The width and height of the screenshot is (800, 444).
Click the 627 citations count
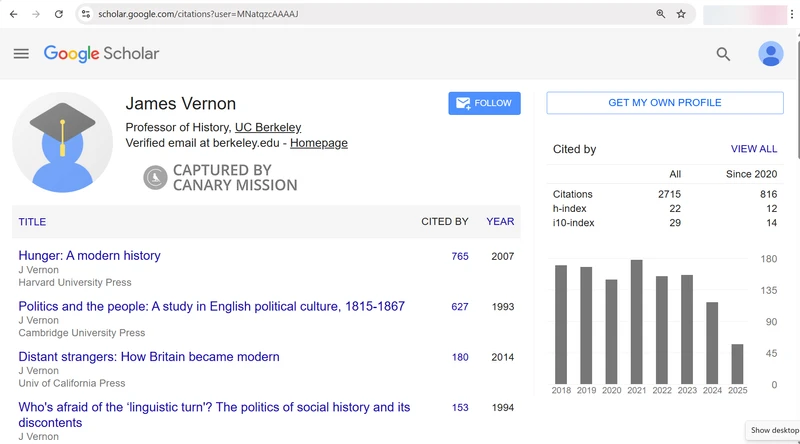(x=460, y=307)
